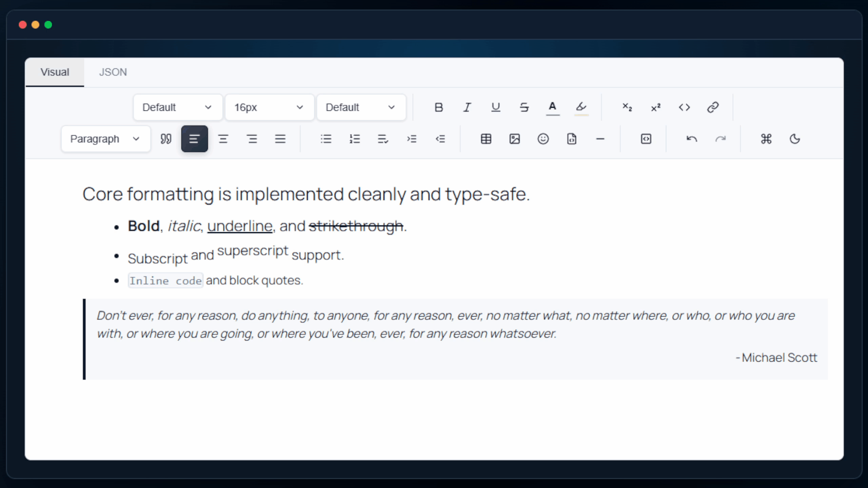Open the text highlight color picker

(581, 107)
